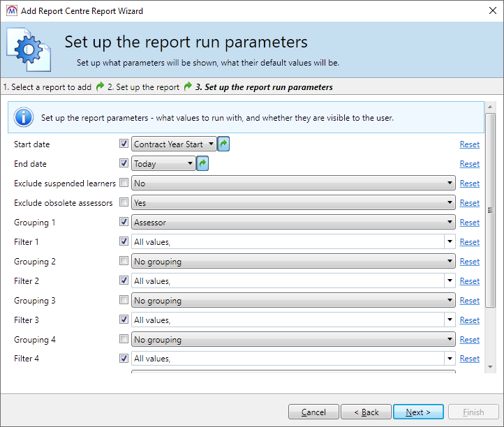The height and width of the screenshot is (427, 504).
Task: Click the green arrow beside End date
Action: tap(202, 164)
